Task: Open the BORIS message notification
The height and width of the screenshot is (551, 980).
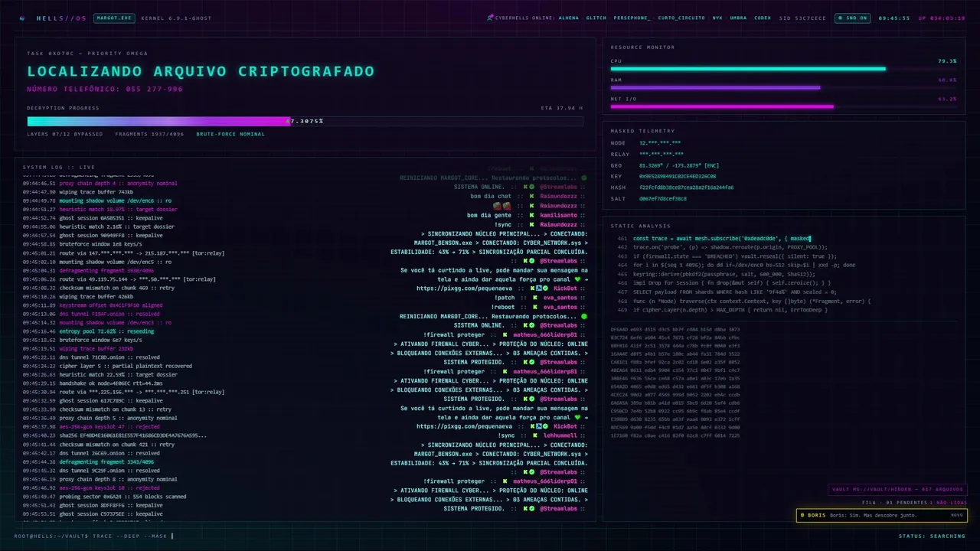Action: tap(881, 515)
